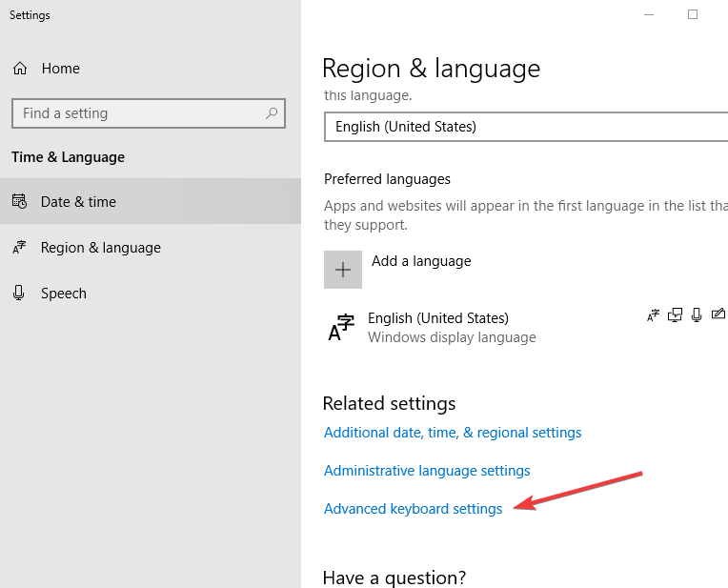
Task: Click the plus icon to add a language
Action: tap(343, 270)
